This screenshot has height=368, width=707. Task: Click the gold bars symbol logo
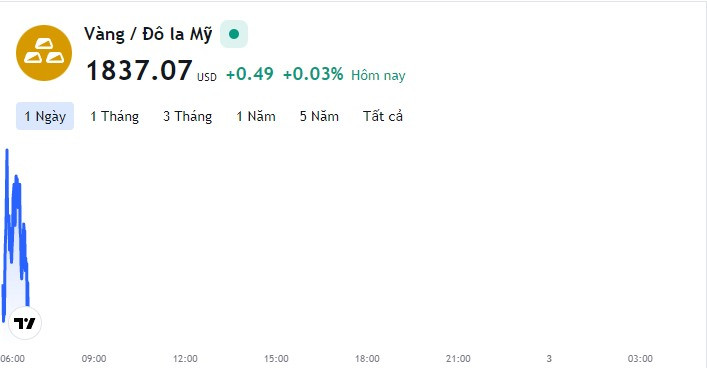click(44, 53)
